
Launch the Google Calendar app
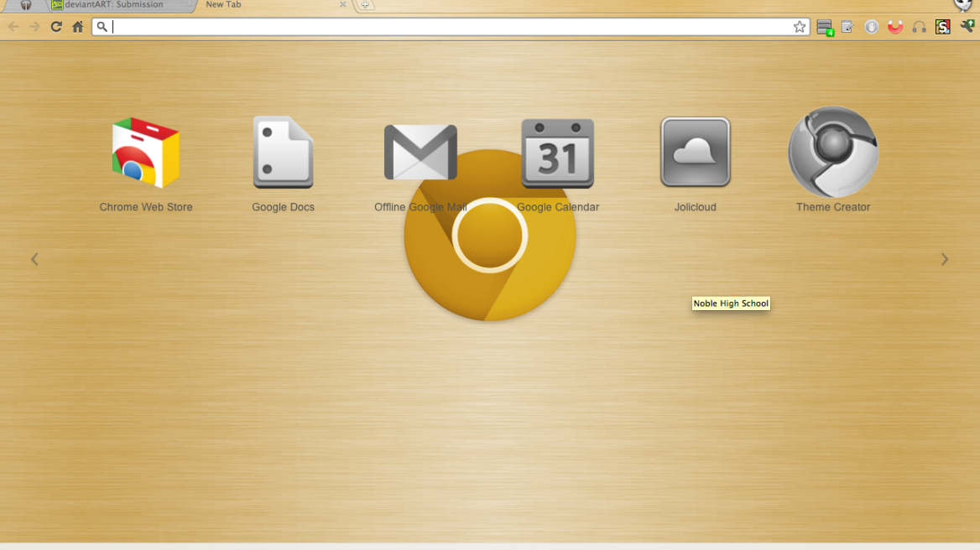(x=557, y=153)
